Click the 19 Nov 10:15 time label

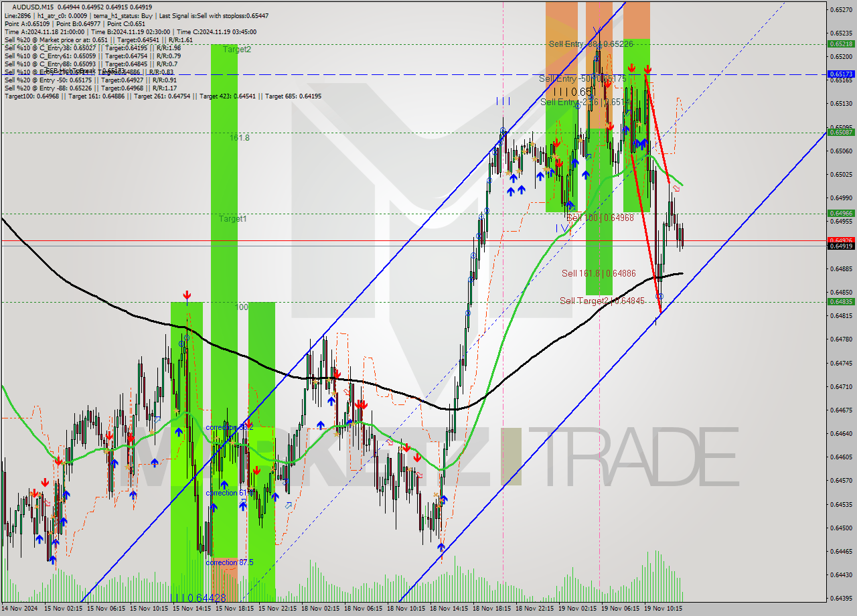(x=664, y=609)
